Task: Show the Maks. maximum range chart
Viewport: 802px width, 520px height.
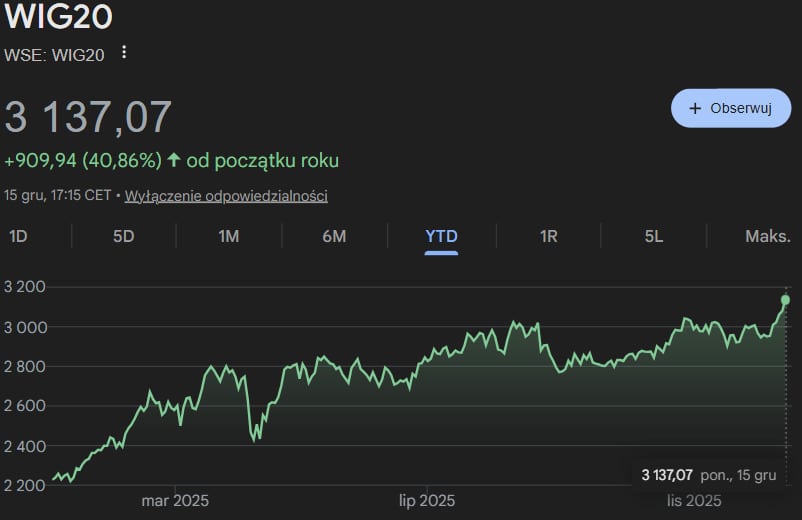Action: pos(767,236)
